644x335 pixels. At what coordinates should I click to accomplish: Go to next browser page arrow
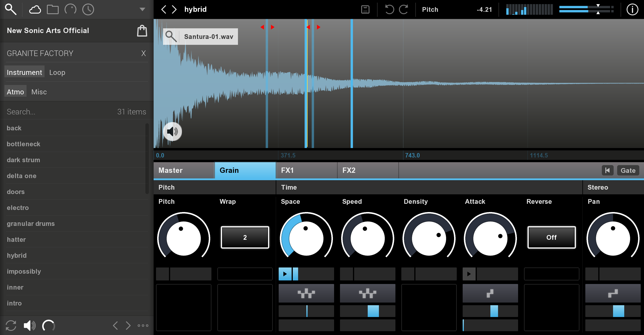(x=128, y=326)
